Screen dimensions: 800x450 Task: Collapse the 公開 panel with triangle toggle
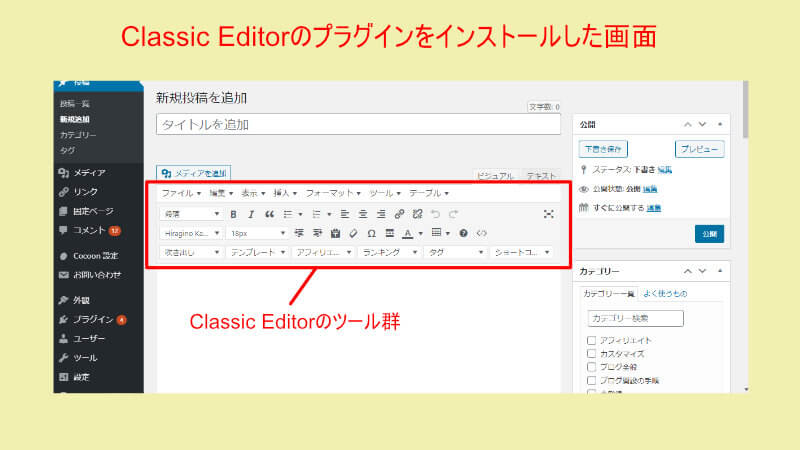click(x=720, y=124)
